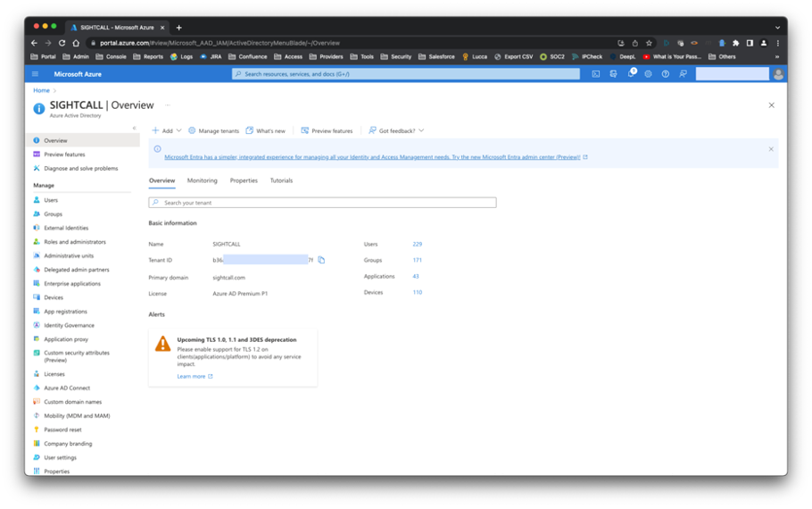
Task: Show more bookmarks with the overflow chevron
Action: [777, 57]
